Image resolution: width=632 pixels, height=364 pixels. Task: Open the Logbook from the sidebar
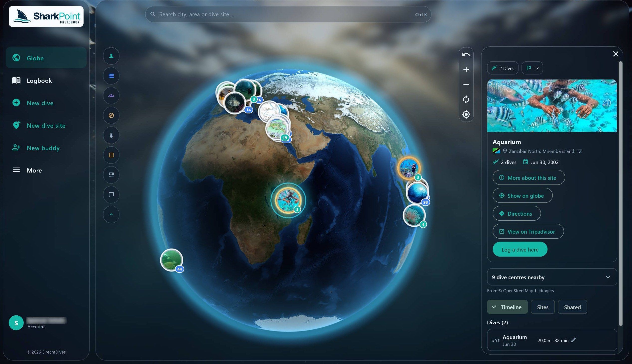coord(46,81)
